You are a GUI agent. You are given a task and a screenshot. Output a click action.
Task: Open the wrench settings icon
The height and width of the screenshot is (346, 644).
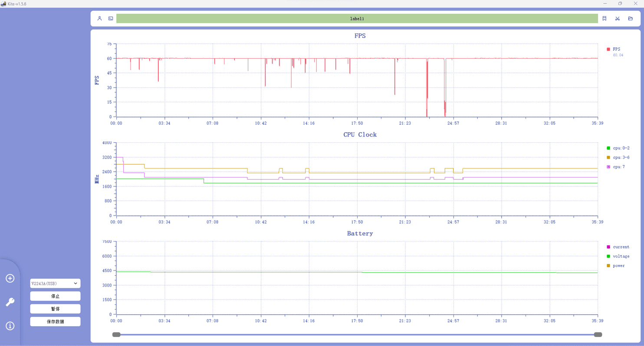pyautogui.click(x=10, y=302)
